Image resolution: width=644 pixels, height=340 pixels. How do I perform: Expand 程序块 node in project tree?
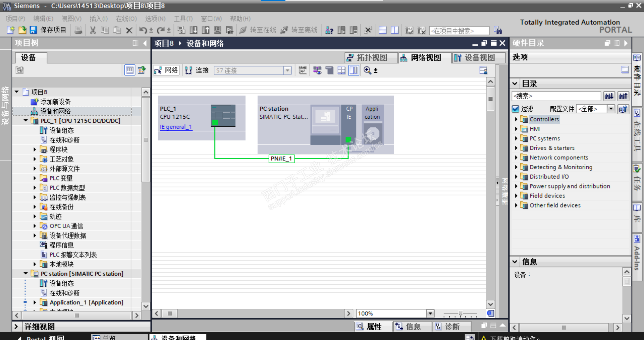[x=35, y=150]
